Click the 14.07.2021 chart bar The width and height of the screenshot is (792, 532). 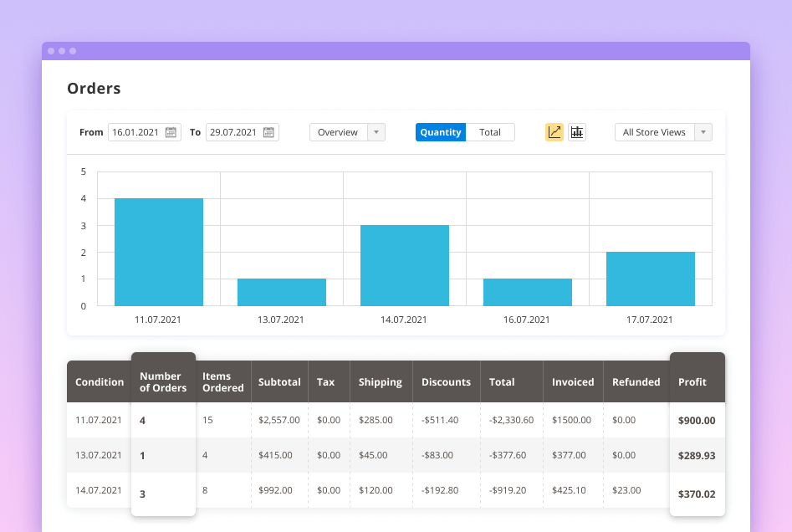coord(404,265)
